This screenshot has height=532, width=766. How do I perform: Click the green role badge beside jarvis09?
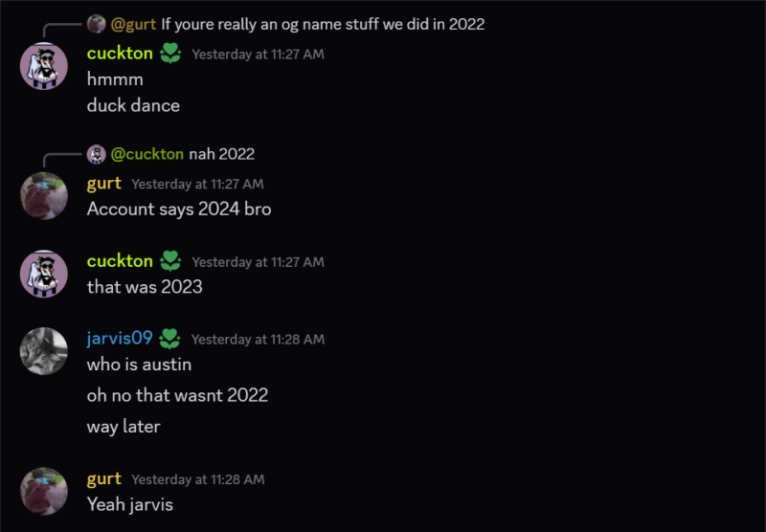pos(170,338)
